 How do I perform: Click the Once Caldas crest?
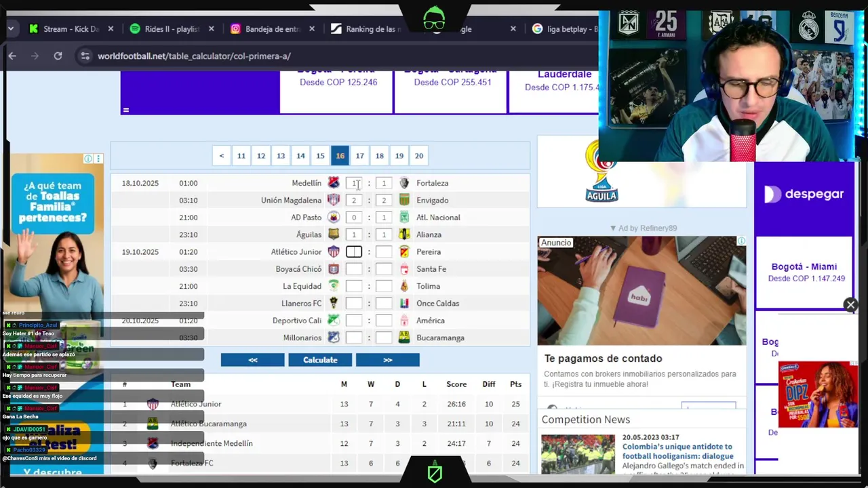click(x=404, y=303)
